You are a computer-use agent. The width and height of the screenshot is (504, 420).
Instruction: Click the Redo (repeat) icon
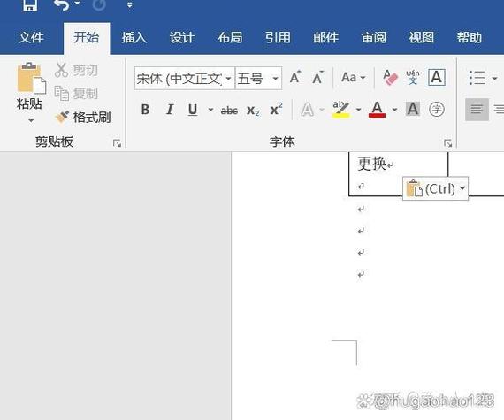click(x=99, y=4)
